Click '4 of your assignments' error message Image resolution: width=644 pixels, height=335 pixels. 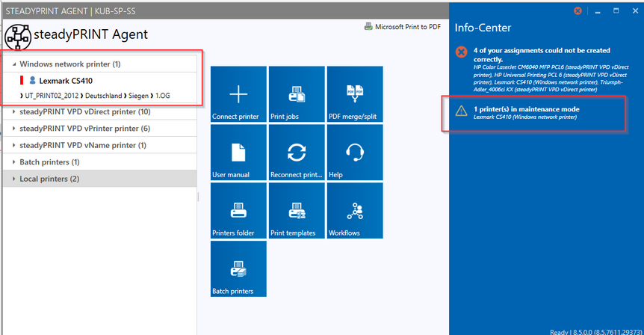click(542, 55)
